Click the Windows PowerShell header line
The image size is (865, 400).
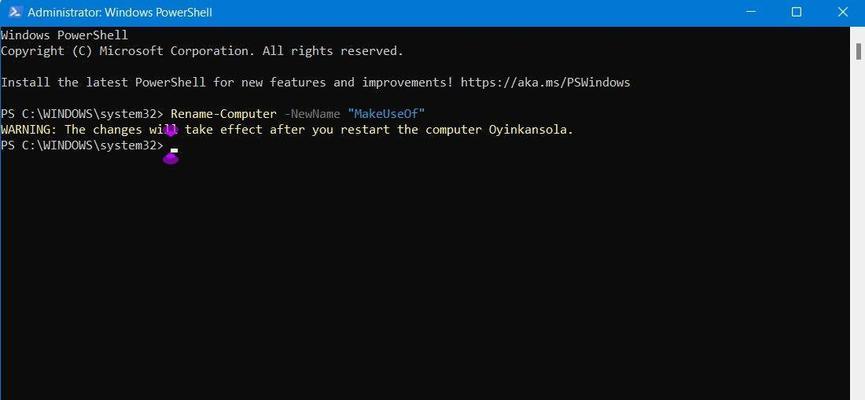pyautogui.click(x=64, y=35)
